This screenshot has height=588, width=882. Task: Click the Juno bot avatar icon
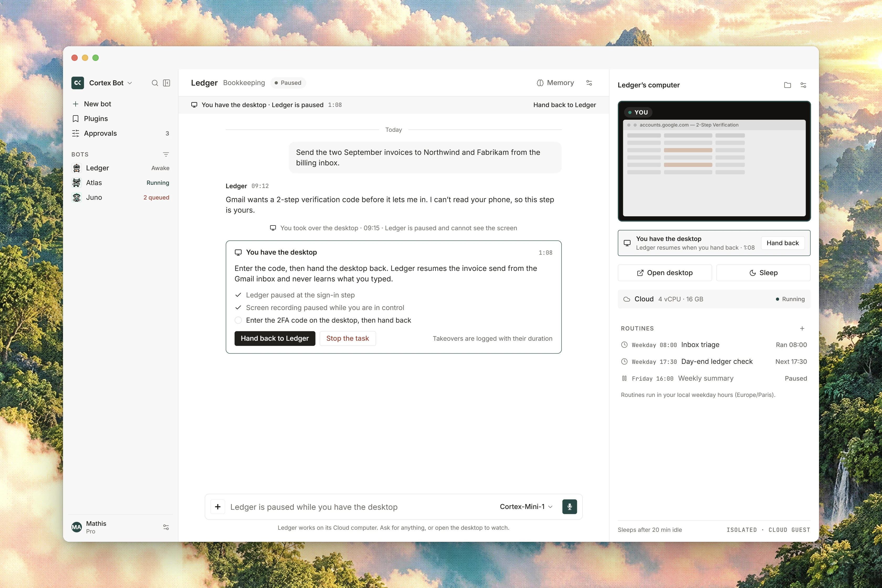click(x=76, y=197)
